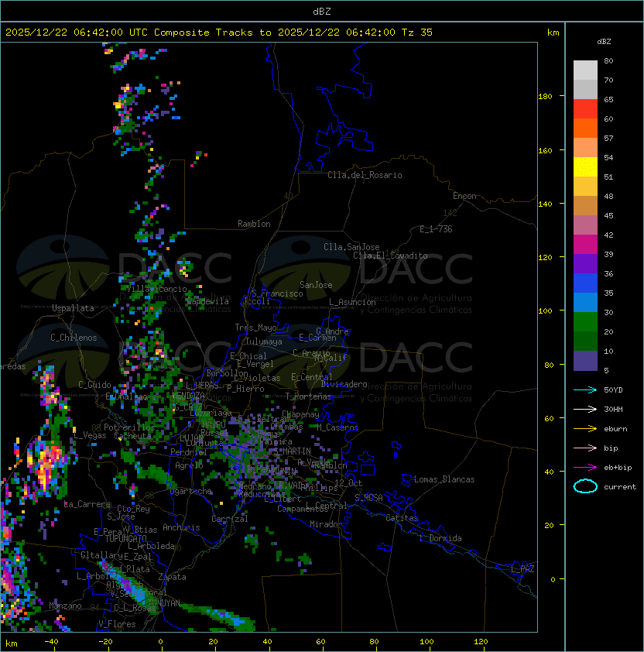Pick the bright yellow swatch in dBZ scale

(585, 167)
